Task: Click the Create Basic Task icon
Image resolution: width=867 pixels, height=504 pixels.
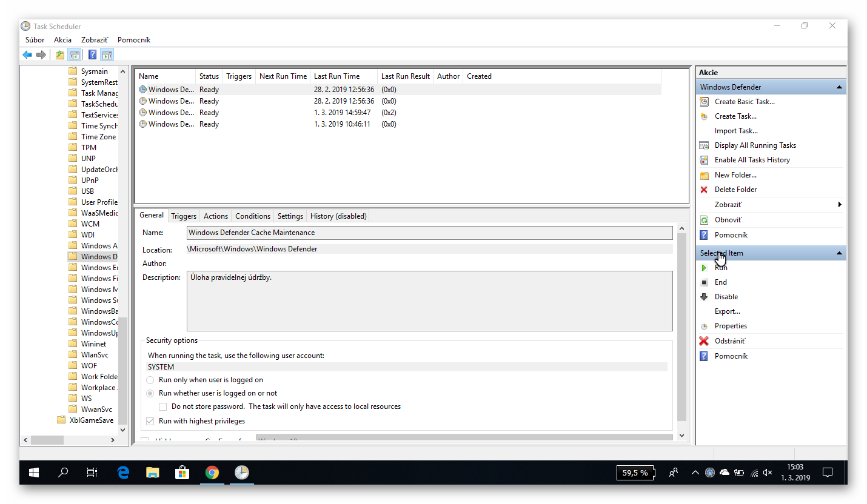Action: pyautogui.click(x=704, y=102)
